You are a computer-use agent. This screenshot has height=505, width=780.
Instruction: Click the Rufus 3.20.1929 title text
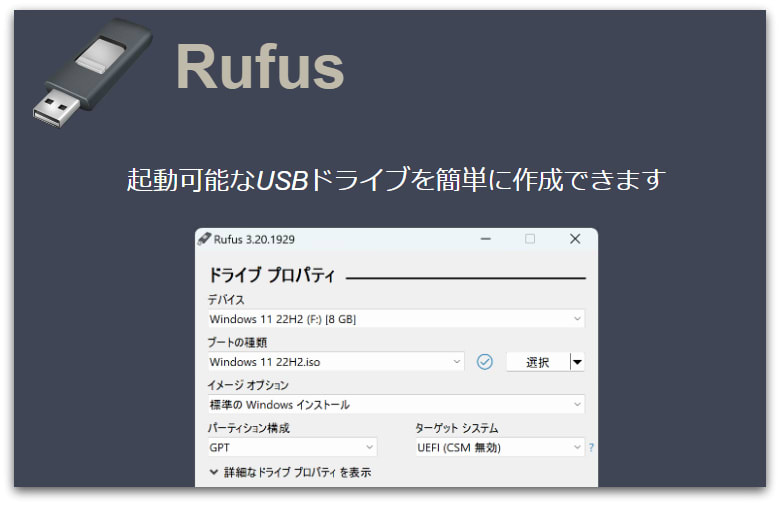click(x=254, y=239)
